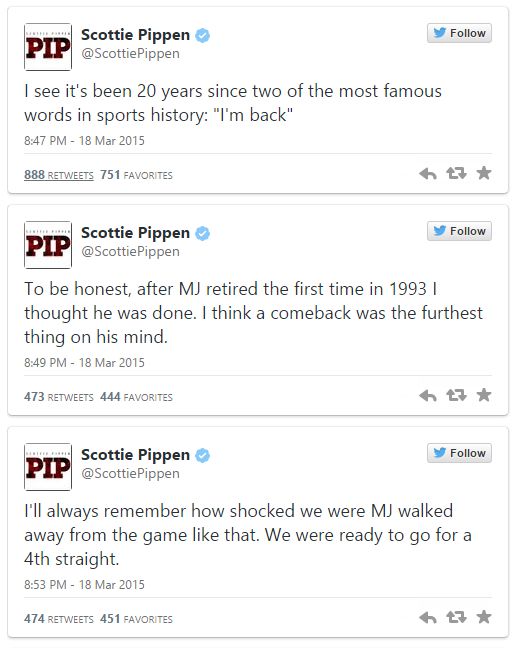This screenshot has height=648, width=516.
Task: Retweet the "I'm back" tweet
Action: click(456, 173)
